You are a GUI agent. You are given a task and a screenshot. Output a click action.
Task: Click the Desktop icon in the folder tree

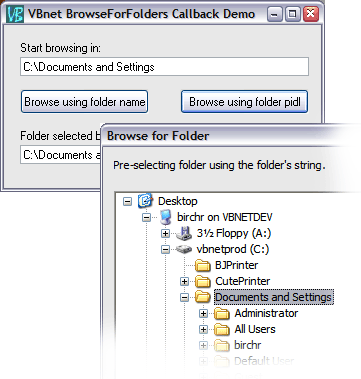point(145,201)
